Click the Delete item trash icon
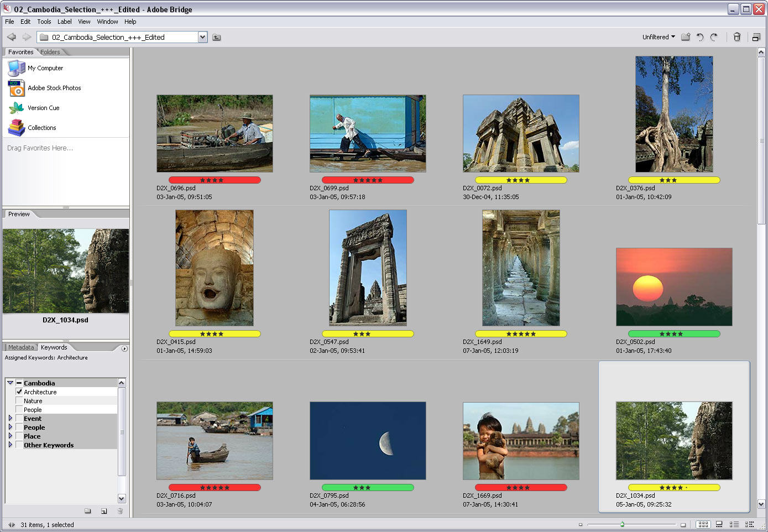 pyautogui.click(x=736, y=37)
